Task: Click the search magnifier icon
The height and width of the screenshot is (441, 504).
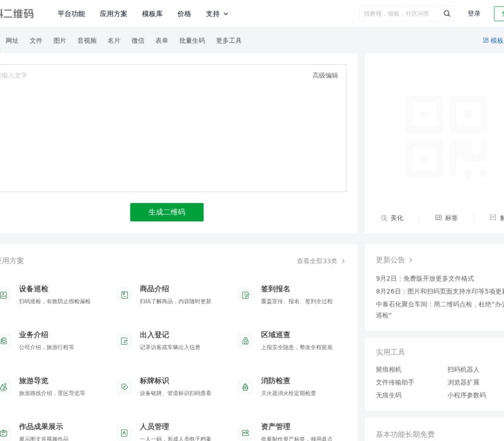Action: [x=447, y=13]
